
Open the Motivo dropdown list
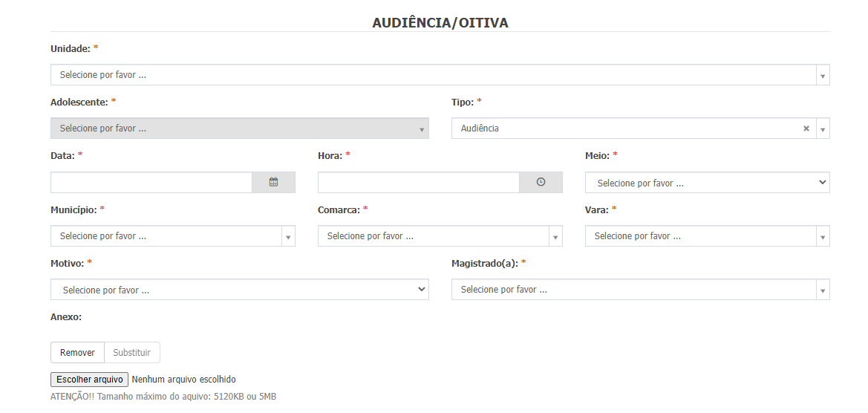240,290
